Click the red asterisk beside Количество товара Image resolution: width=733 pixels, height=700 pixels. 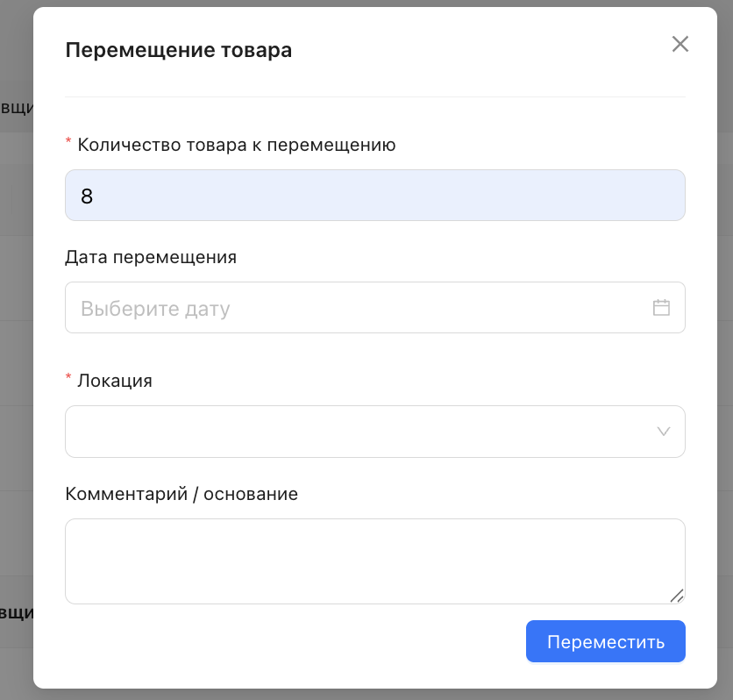coord(68,143)
